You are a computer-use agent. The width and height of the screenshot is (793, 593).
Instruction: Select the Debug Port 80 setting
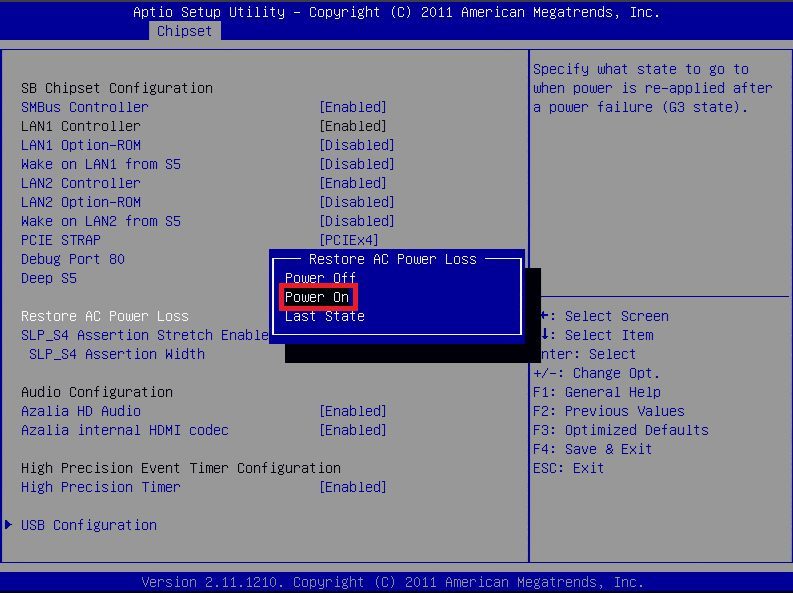[x=72, y=259]
